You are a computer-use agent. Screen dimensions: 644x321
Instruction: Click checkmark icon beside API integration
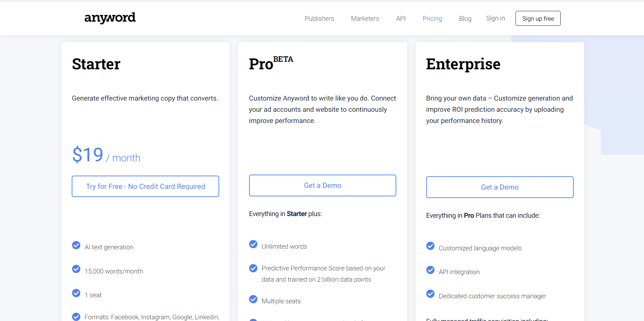[x=430, y=270]
